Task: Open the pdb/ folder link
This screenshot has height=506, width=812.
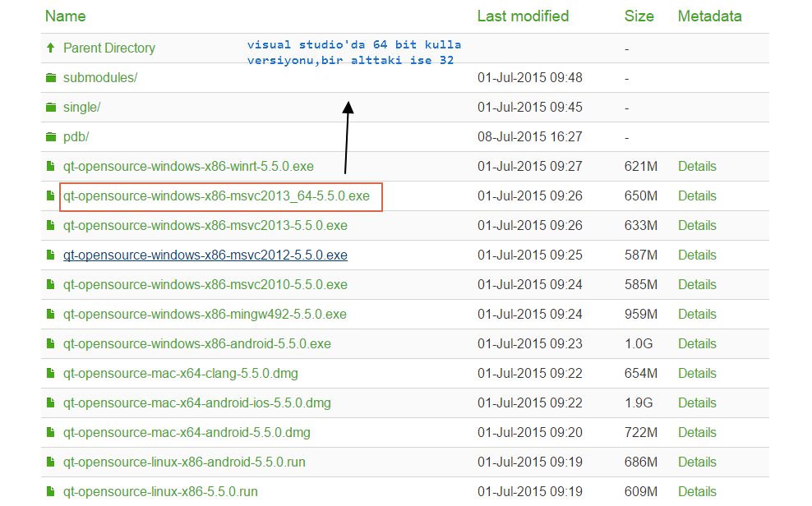Action: coord(76,136)
